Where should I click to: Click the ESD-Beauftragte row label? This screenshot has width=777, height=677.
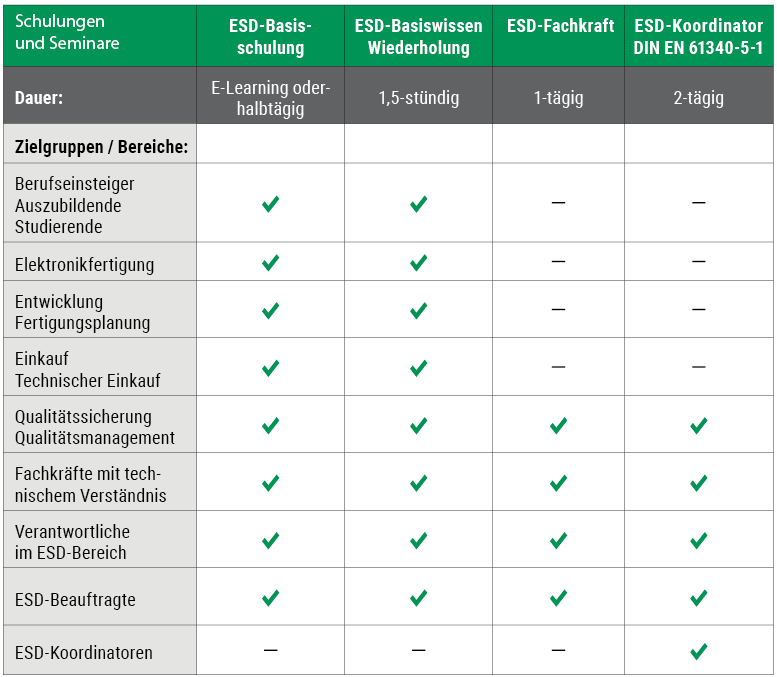pyautogui.click(x=75, y=600)
